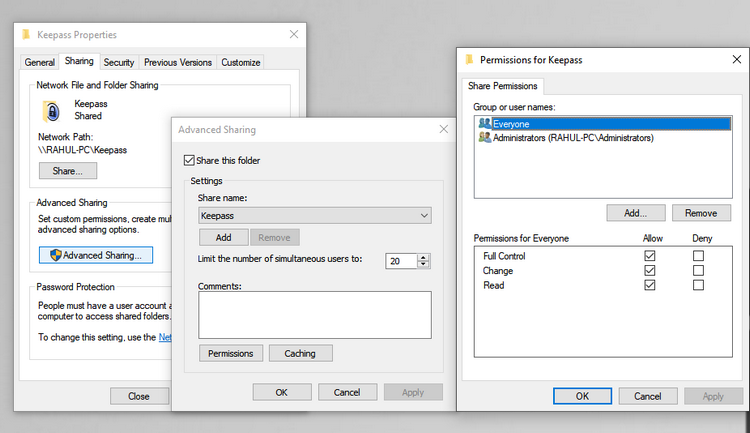Click Apply in the Advanced Sharing dialog
This screenshot has width=750, height=433.
(x=413, y=392)
